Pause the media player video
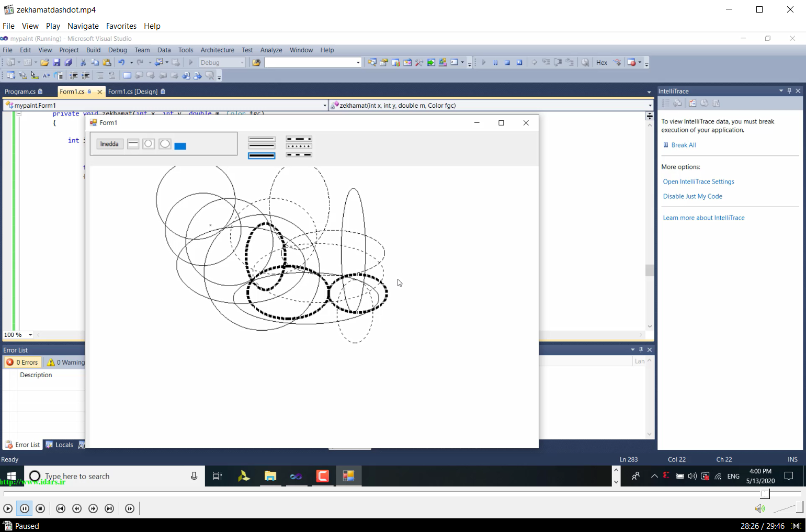 click(x=25, y=508)
